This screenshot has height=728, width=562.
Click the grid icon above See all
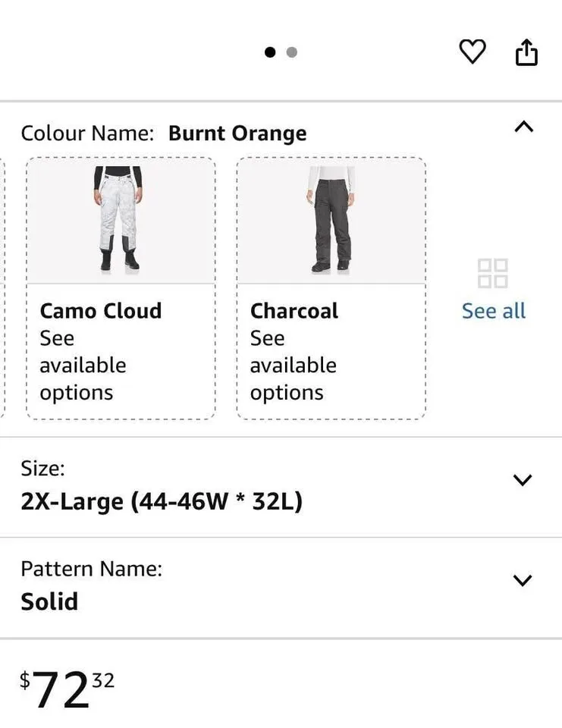(493, 275)
